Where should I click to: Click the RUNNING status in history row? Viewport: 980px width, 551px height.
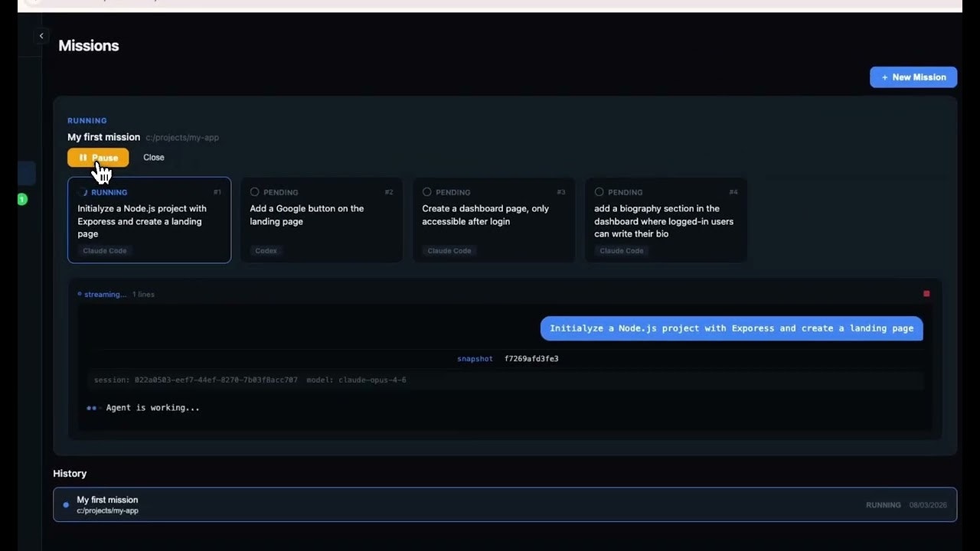(884, 505)
